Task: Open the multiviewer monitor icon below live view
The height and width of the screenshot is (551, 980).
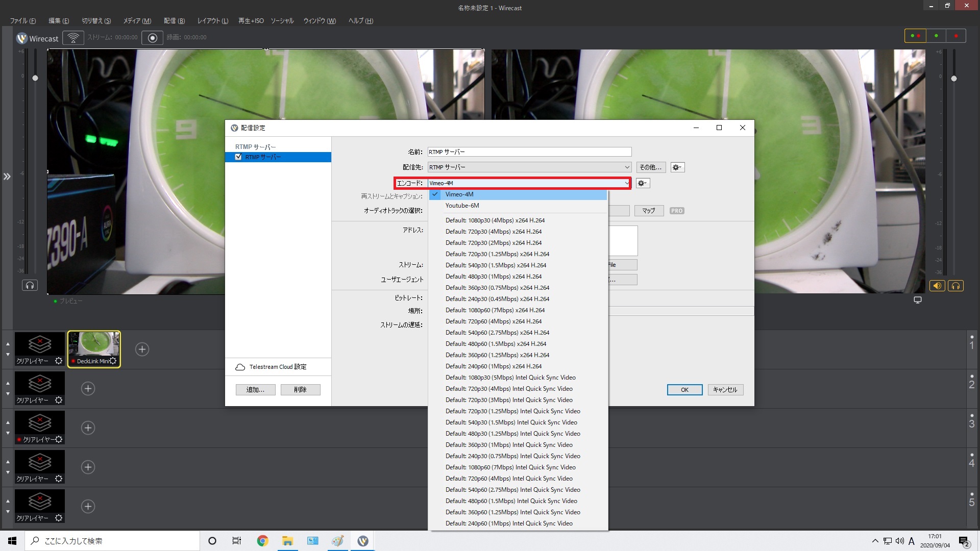Action: point(917,300)
